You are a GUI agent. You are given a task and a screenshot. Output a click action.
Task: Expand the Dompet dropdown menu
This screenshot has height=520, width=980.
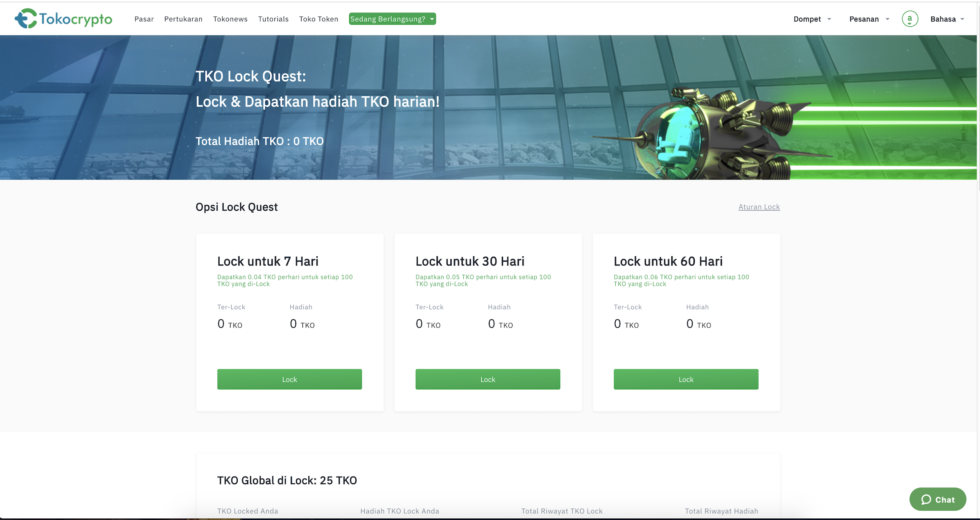(x=812, y=19)
